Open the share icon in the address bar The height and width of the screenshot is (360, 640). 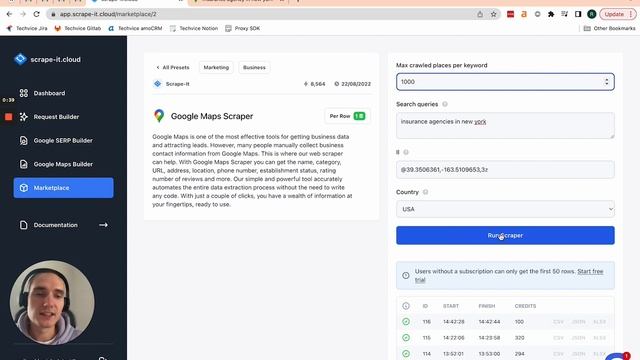(480, 14)
